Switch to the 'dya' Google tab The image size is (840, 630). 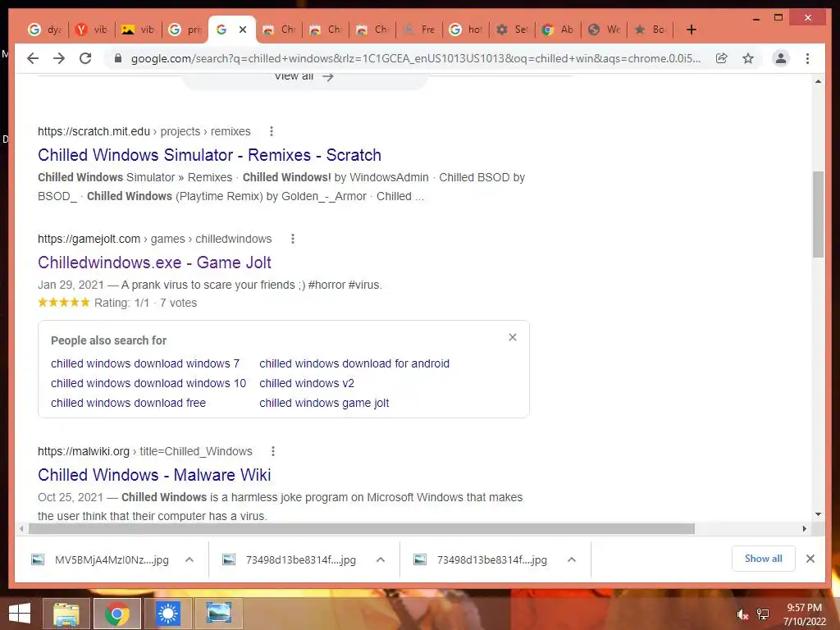pyautogui.click(x=45, y=30)
